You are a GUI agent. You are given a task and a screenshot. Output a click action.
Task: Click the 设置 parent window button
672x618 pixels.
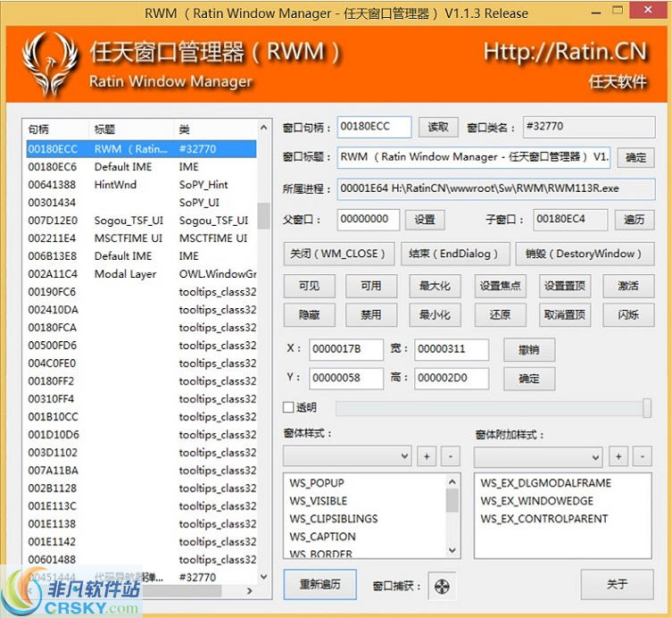(425, 220)
